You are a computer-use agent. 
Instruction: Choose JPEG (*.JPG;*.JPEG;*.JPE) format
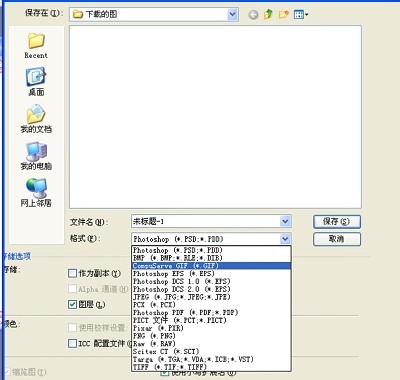[211, 297]
